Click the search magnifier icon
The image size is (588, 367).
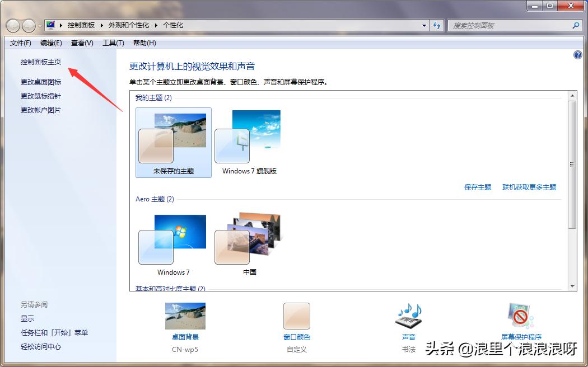tap(575, 25)
